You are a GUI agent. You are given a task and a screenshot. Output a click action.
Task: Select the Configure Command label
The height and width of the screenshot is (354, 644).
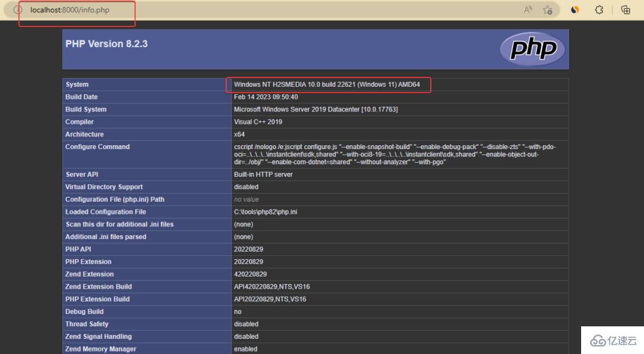(x=97, y=147)
